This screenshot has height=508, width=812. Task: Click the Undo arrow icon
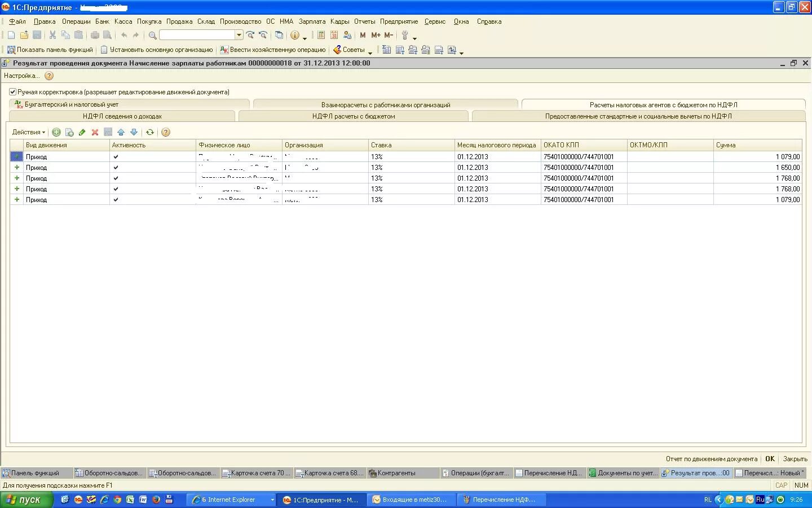pyautogui.click(x=123, y=35)
